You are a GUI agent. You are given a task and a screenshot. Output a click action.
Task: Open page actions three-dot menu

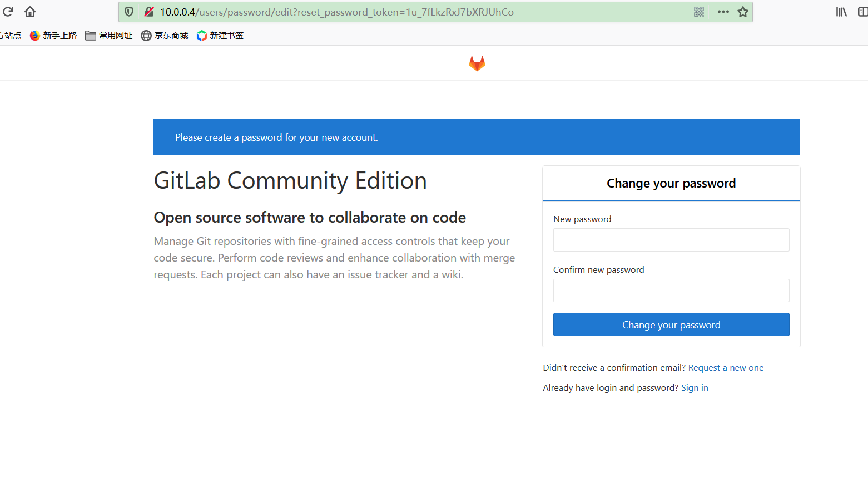point(723,12)
